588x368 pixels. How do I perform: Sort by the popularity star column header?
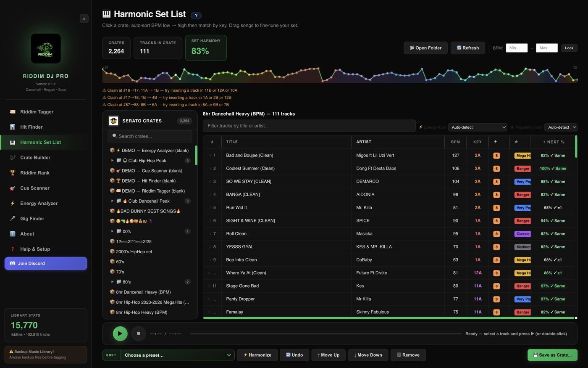pos(520,142)
